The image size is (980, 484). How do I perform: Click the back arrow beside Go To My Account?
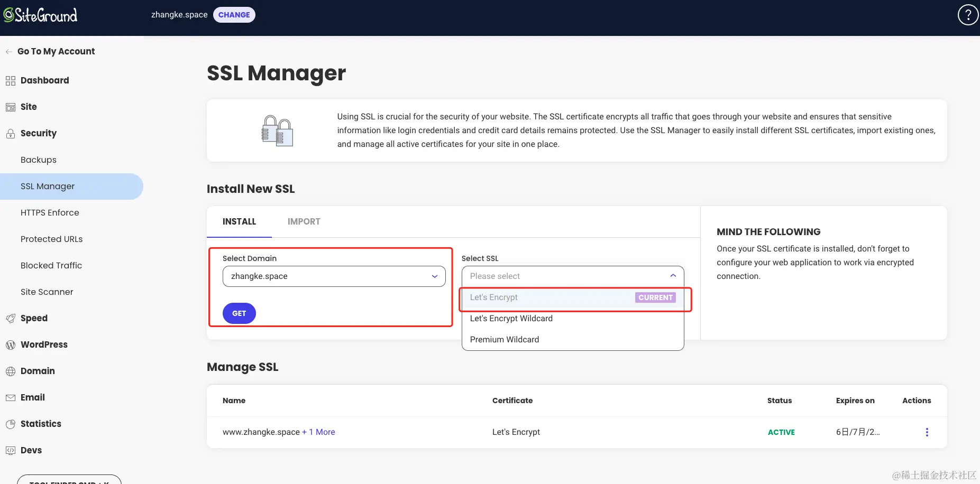pos(9,51)
